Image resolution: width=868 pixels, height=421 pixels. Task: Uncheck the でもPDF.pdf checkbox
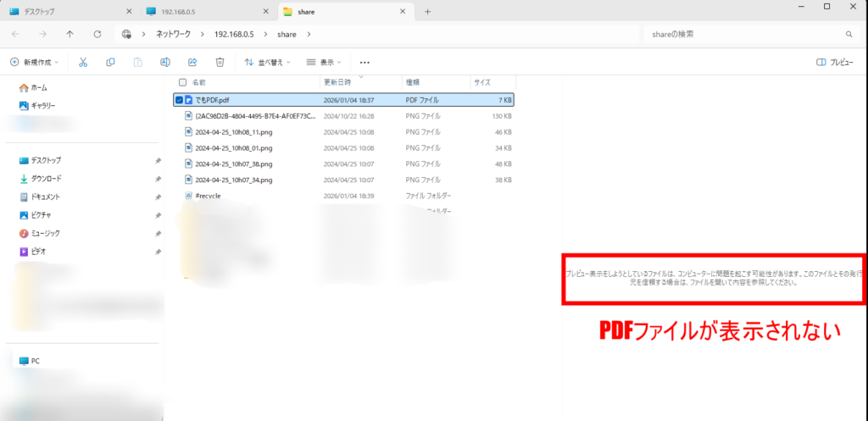coord(179,100)
